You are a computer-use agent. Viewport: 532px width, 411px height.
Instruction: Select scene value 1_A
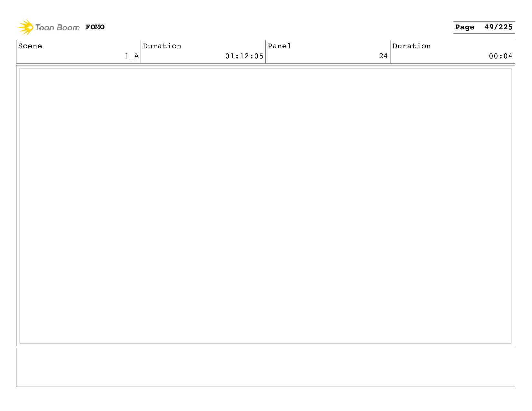tap(132, 56)
